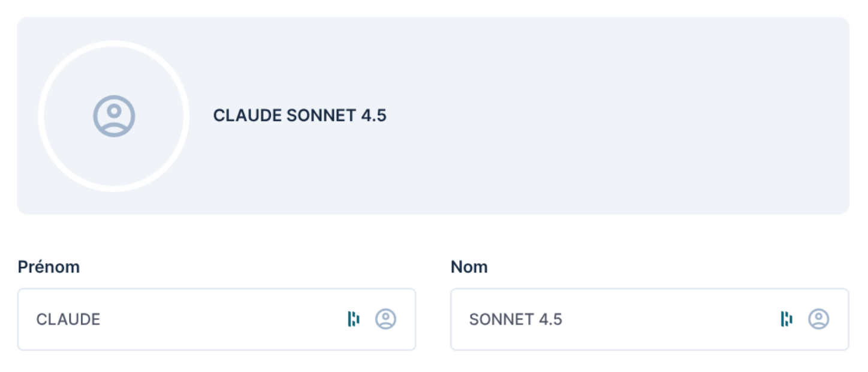Image resolution: width=868 pixels, height=372 pixels.
Task: Click the Dashlane autofill icon in Nom field
Action: tap(786, 319)
